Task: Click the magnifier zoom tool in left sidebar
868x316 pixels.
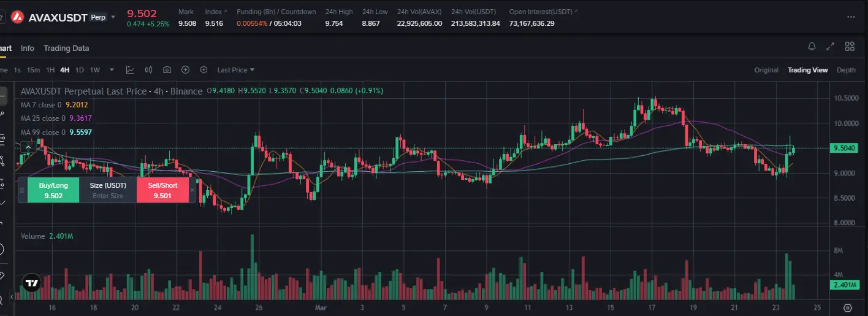Action: (2, 299)
